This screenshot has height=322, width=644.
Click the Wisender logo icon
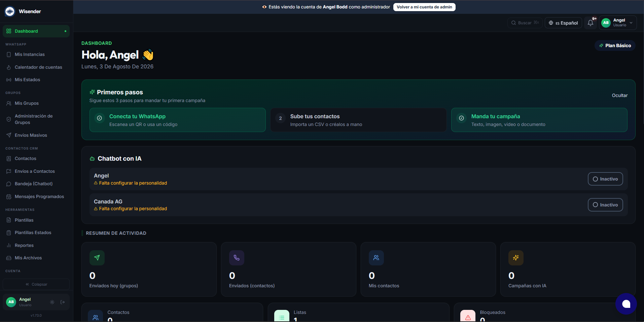point(10,11)
